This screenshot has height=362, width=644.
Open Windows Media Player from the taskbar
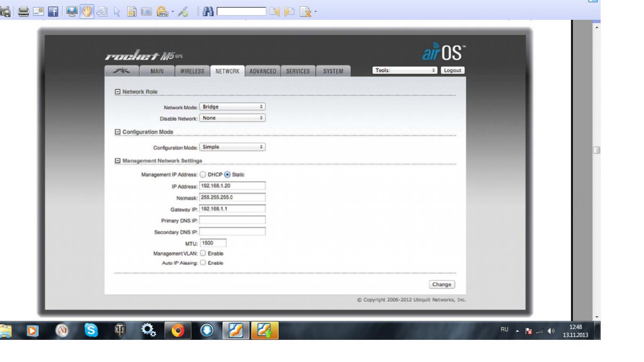(33, 331)
